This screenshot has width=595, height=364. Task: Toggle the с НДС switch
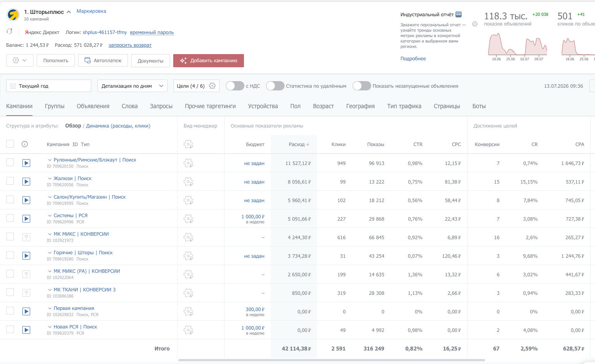(x=235, y=86)
